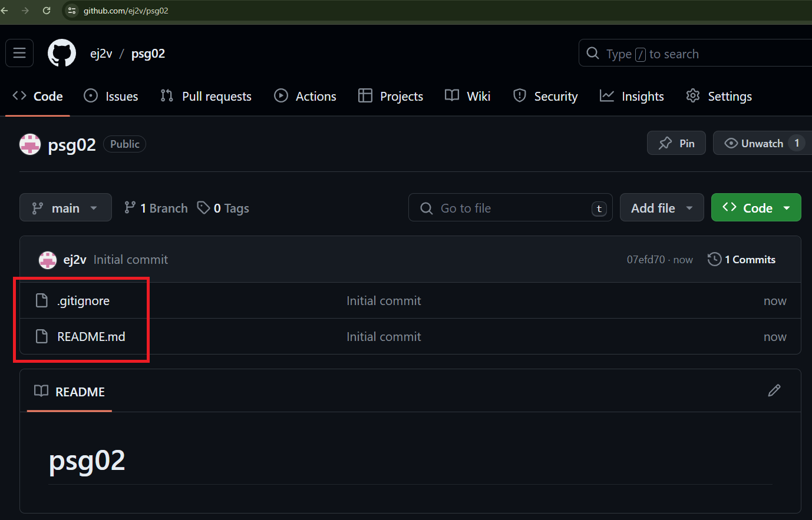
Task: Open the .gitignore file
Action: click(84, 301)
